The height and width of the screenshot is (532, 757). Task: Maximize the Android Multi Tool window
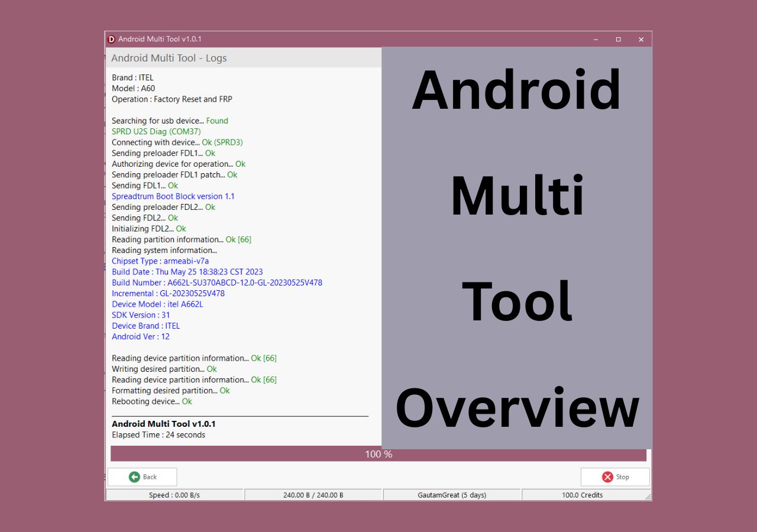618,40
